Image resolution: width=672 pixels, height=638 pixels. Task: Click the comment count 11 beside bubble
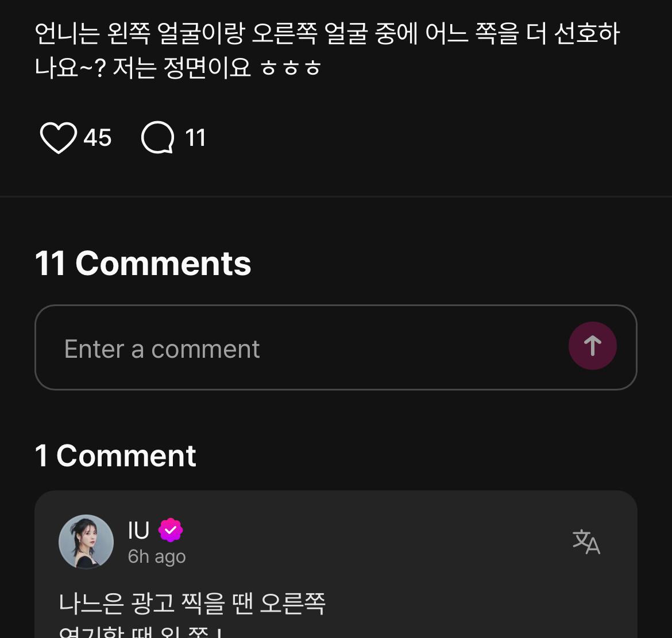pos(195,138)
